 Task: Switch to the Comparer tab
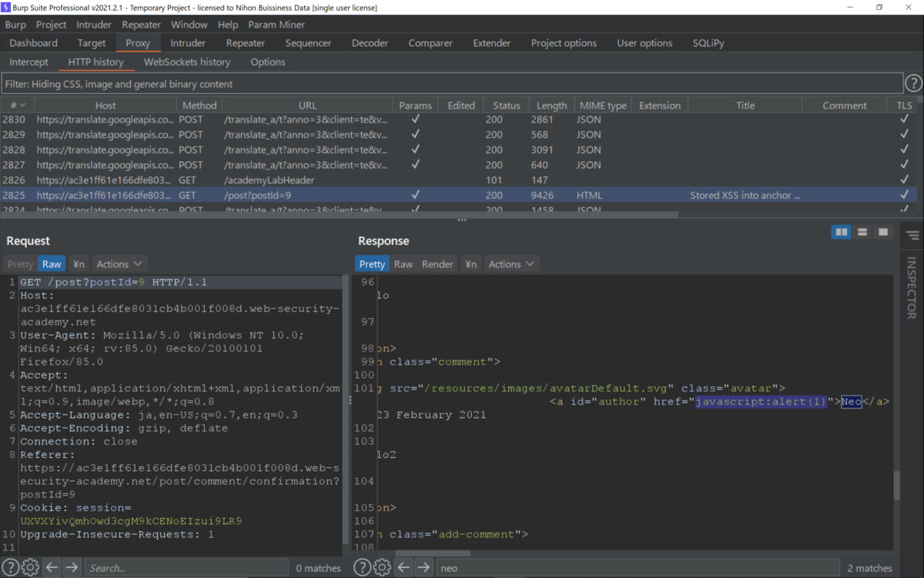point(430,43)
